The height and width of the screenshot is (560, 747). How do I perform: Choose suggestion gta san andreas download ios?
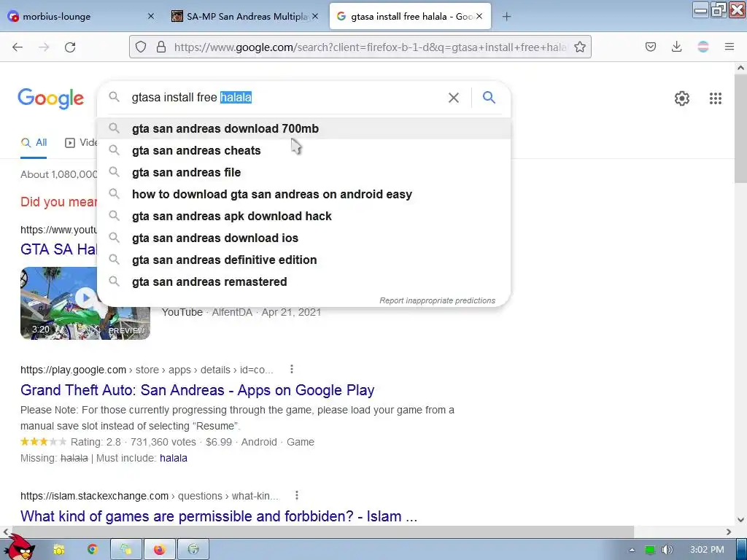point(304,238)
